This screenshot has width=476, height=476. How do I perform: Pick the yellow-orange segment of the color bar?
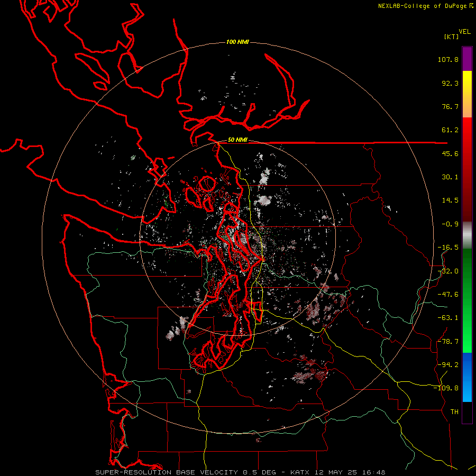[x=467, y=94]
